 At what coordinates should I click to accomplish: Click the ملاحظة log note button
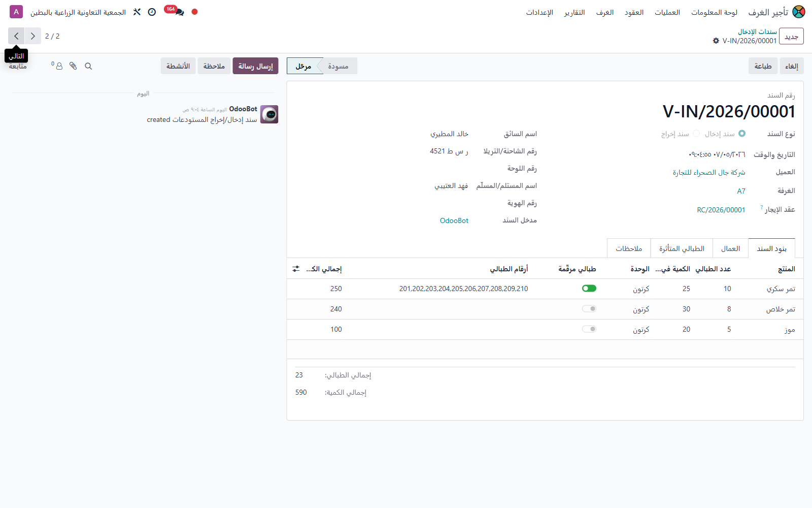[214, 66]
